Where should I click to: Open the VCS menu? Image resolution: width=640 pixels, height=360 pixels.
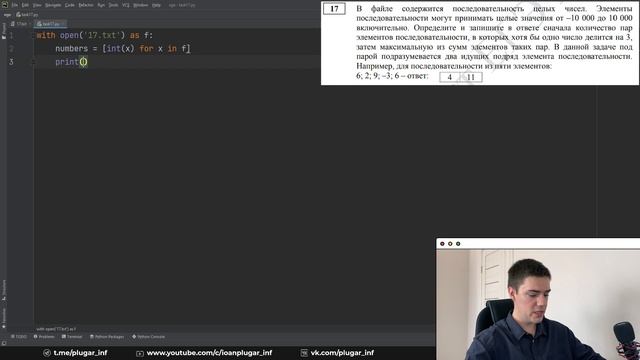pyautogui.click(x=125, y=5)
